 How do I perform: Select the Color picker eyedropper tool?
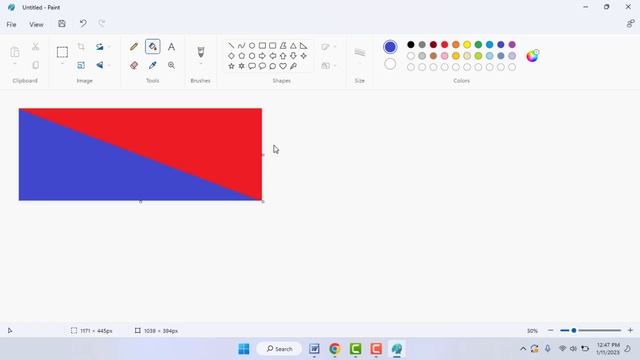153,65
